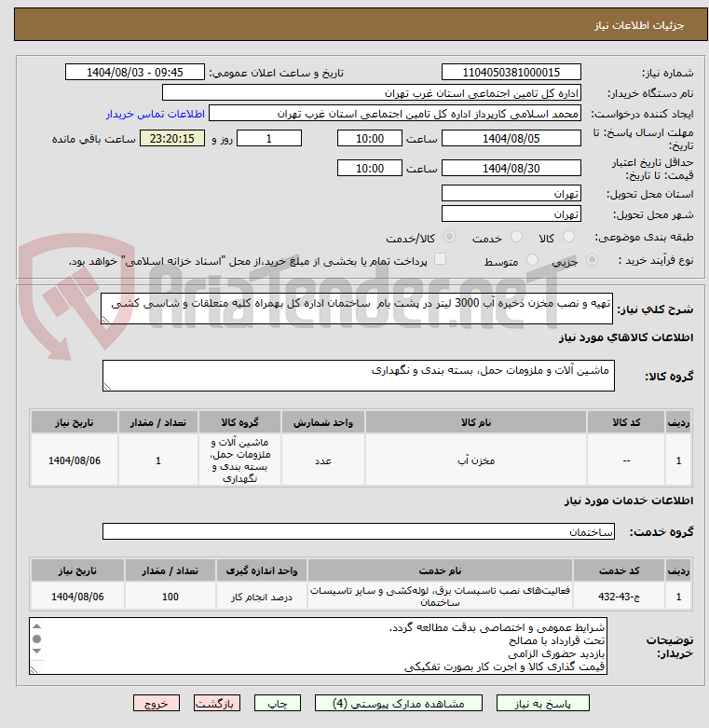
Task: Click scrollbar thumb in توضیحات خریدار box
Action: (37, 639)
